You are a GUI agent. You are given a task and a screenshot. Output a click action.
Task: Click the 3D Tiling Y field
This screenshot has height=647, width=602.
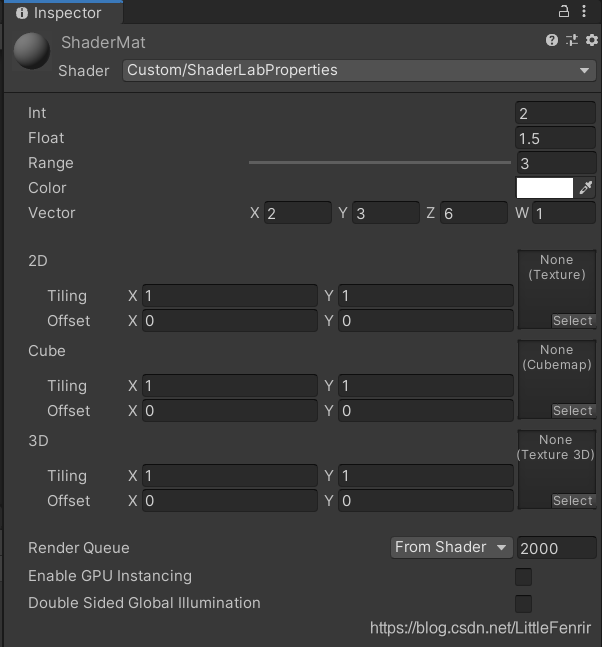pyautogui.click(x=426, y=476)
